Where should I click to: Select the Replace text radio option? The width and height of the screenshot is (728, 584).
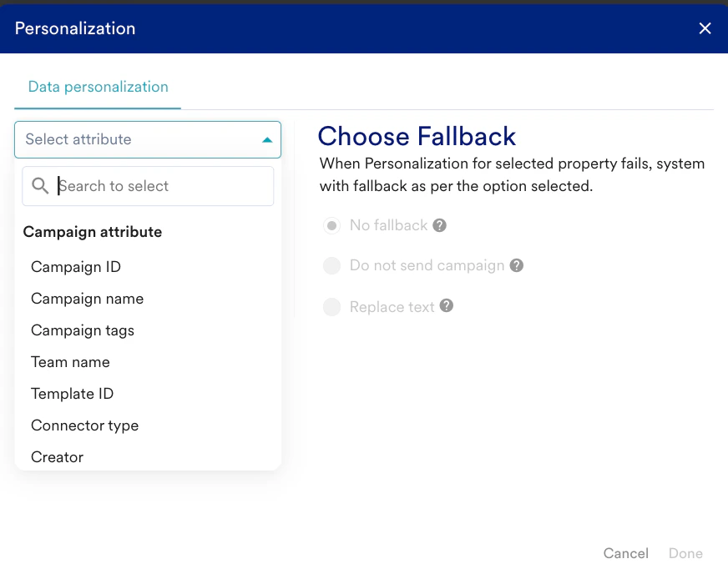(x=332, y=307)
